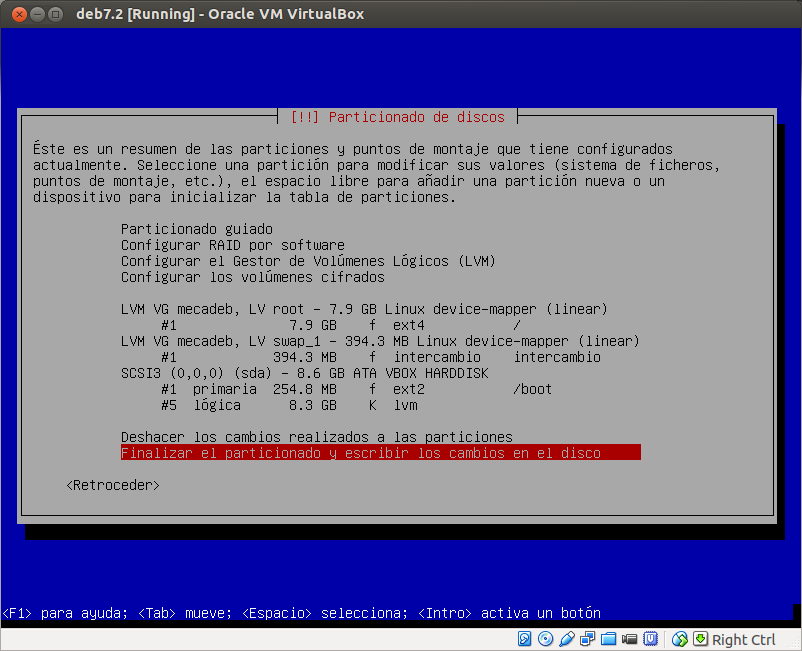Image resolution: width=802 pixels, height=651 pixels.
Task: Click the optical drive status icon
Action: (x=544, y=639)
